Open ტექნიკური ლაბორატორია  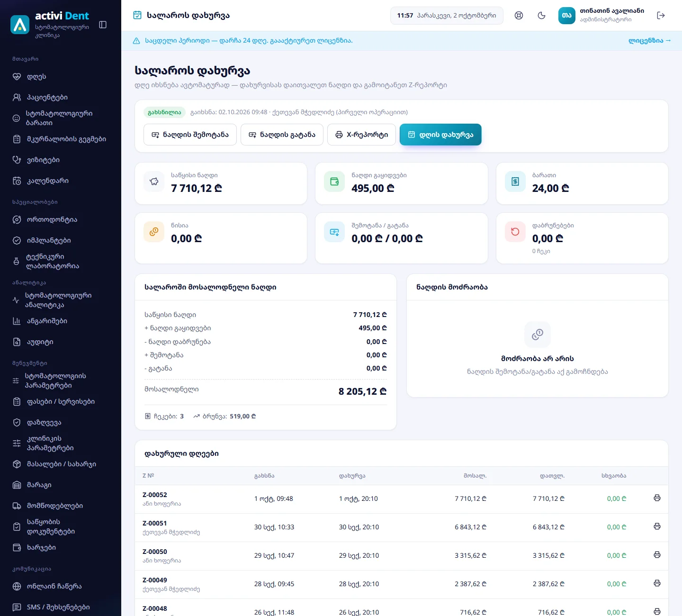[61, 261]
